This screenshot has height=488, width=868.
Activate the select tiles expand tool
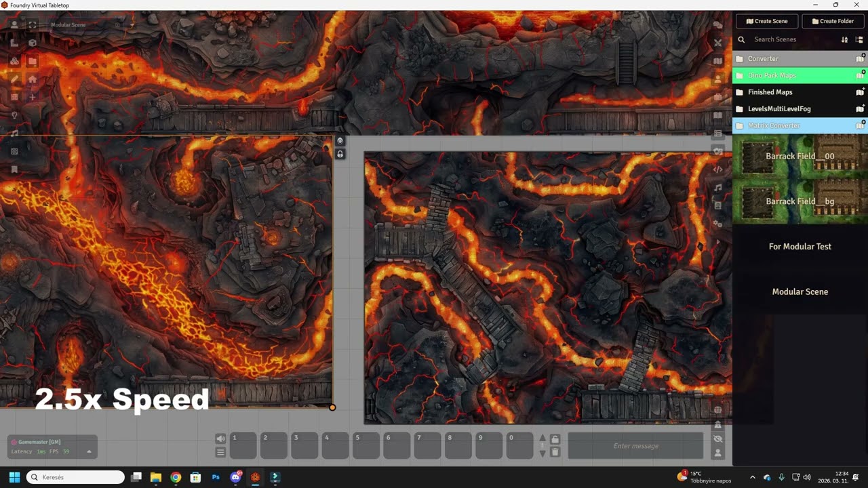[33, 25]
